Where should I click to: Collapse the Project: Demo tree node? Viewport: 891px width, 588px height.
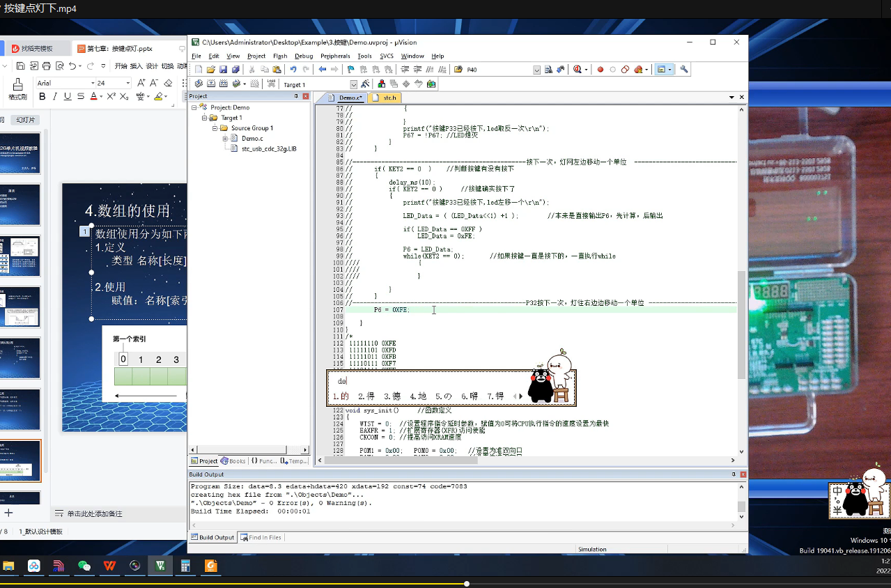(x=194, y=107)
